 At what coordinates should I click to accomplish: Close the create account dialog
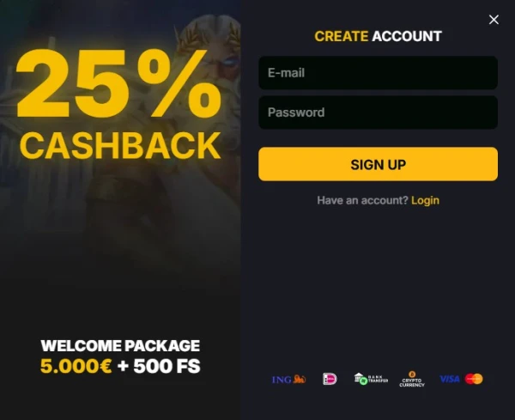pyautogui.click(x=494, y=20)
